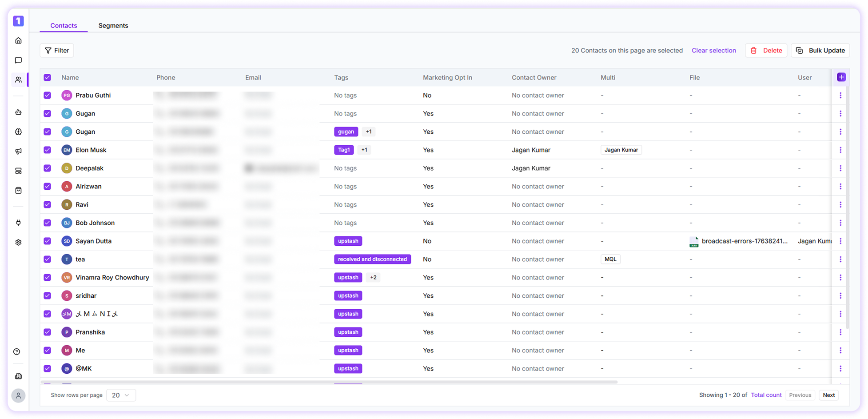Screen dimensions: 868x419
Task: Uncheck the Ravi row checkbox
Action: tap(47, 204)
